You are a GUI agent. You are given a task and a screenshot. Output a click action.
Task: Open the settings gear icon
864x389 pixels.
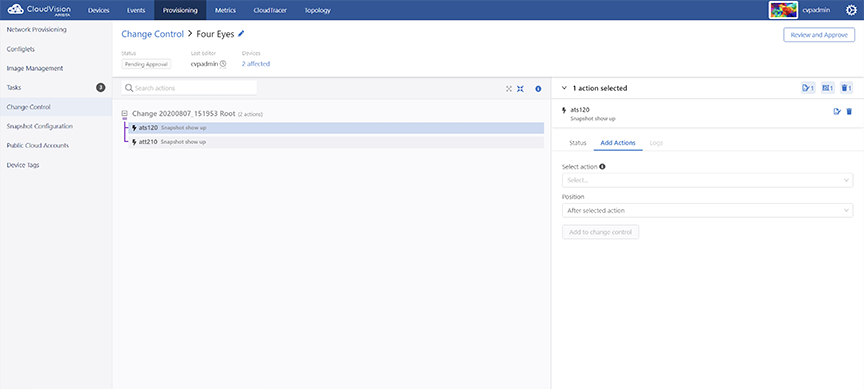pos(851,10)
